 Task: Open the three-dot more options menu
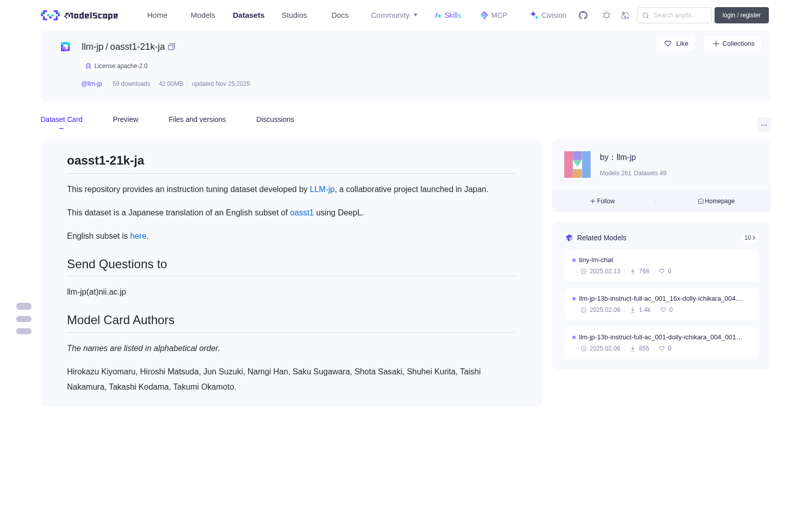pos(764,124)
